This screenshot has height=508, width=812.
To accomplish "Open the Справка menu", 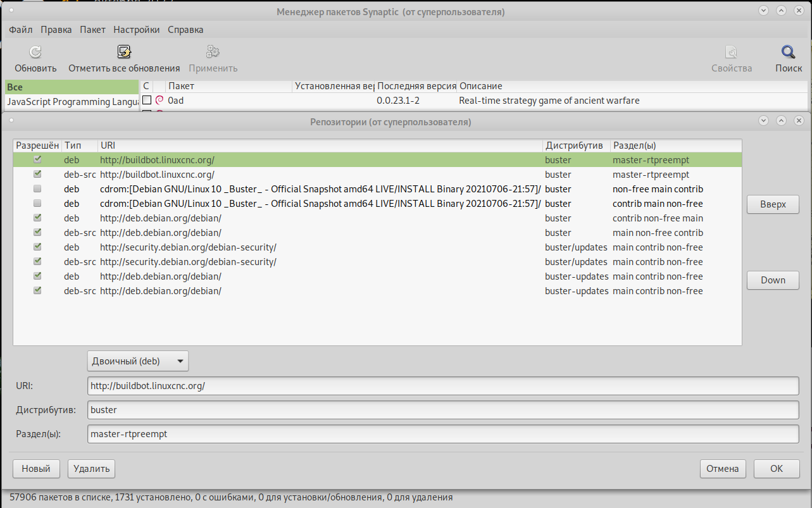I will point(185,30).
